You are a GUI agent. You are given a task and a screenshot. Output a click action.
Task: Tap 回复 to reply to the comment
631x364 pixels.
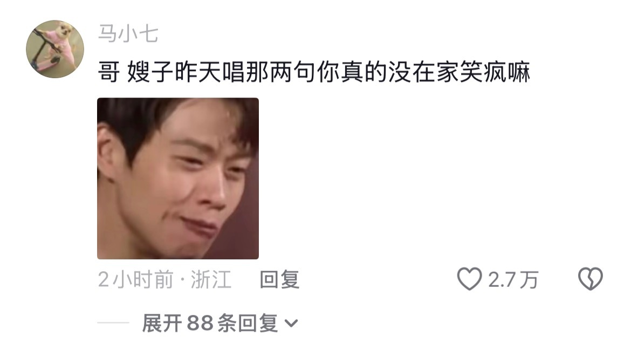tap(280, 279)
